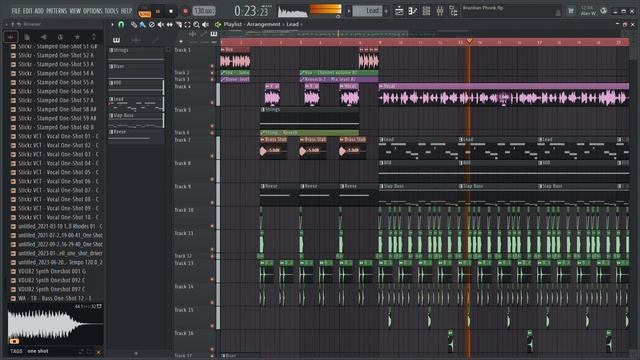640x360 pixels.
Task: Click the stop button in transport
Action: point(171,11)
